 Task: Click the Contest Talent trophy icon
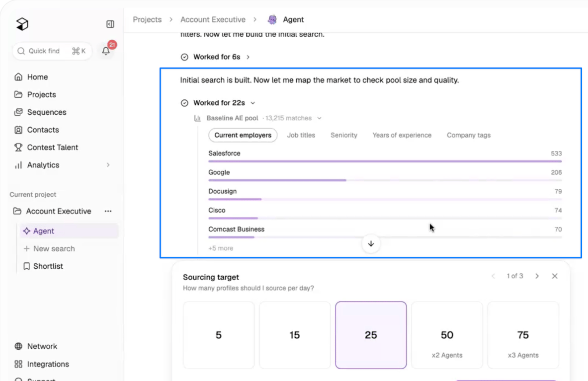pyautogui.click(x=18, y=147)
